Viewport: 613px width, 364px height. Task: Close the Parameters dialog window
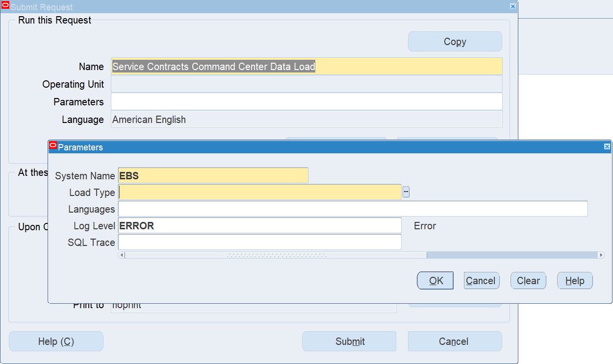click(607, 146)
